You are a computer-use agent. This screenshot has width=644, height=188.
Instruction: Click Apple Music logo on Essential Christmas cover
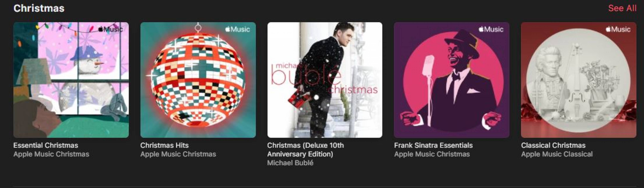point(110,29)
